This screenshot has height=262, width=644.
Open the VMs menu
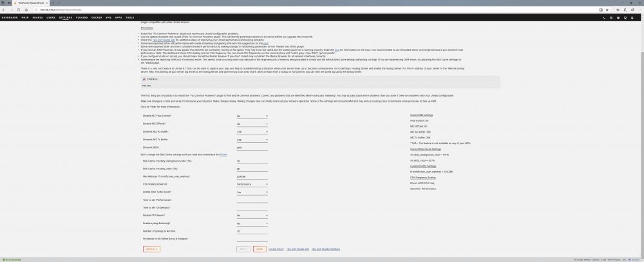click(x=108, y=17)
